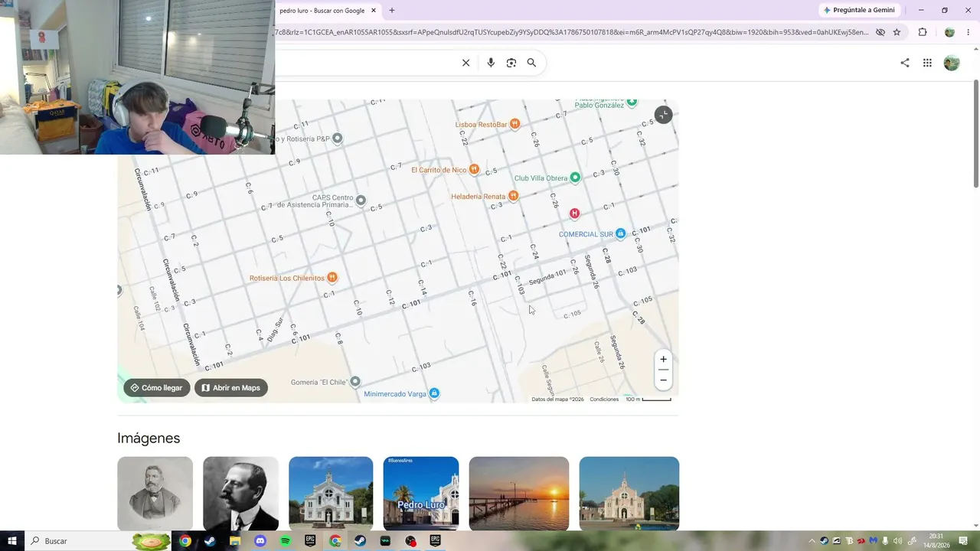The width and height of the screenshot is (980, 551).
Task: Click the "Segunda 101" street label
Action: pos(547,277)
